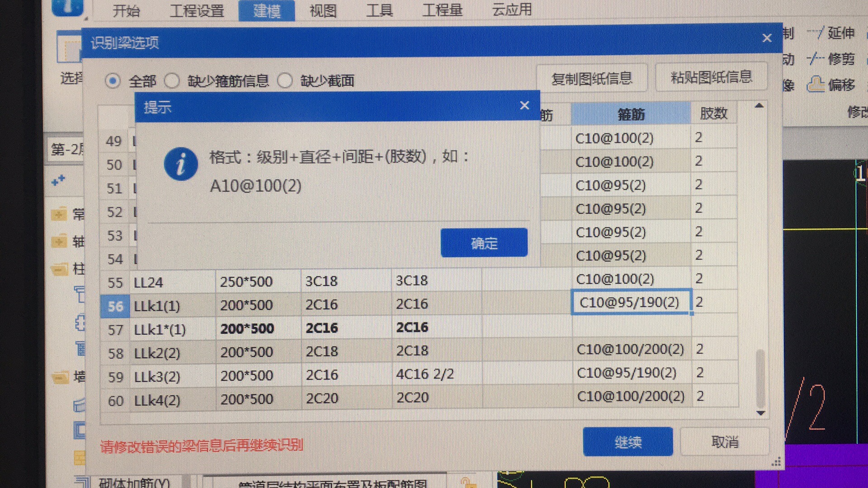Click the resize grip at dialog bottom-right corner
The height and width of the screenshot is (488, 868).
point(776,462)
